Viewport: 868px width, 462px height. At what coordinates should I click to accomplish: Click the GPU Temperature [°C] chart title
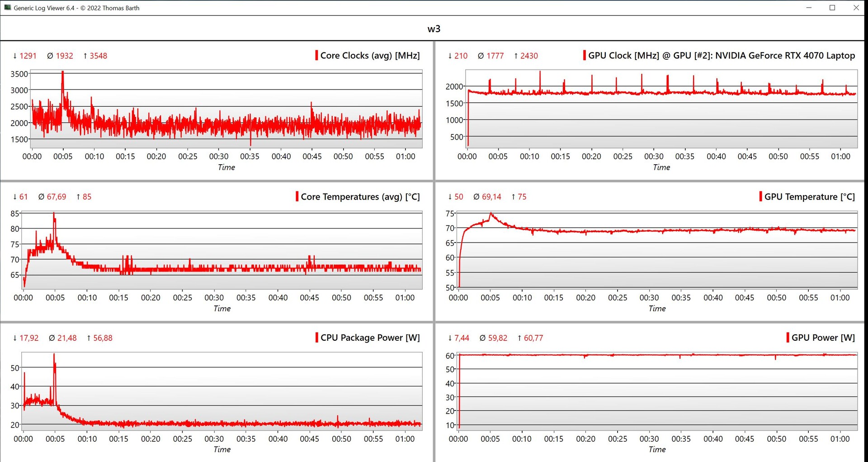809,197
